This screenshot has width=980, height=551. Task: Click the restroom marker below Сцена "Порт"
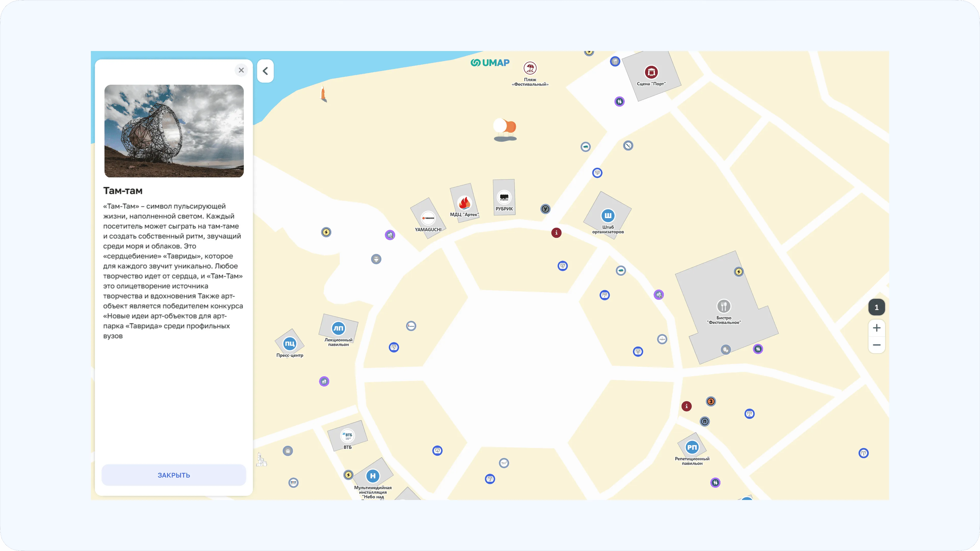pos(619,102)
